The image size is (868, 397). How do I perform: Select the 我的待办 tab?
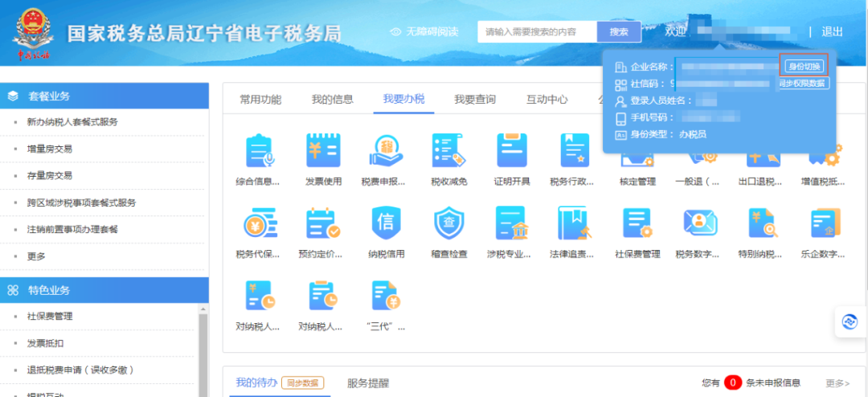[256, 383]
